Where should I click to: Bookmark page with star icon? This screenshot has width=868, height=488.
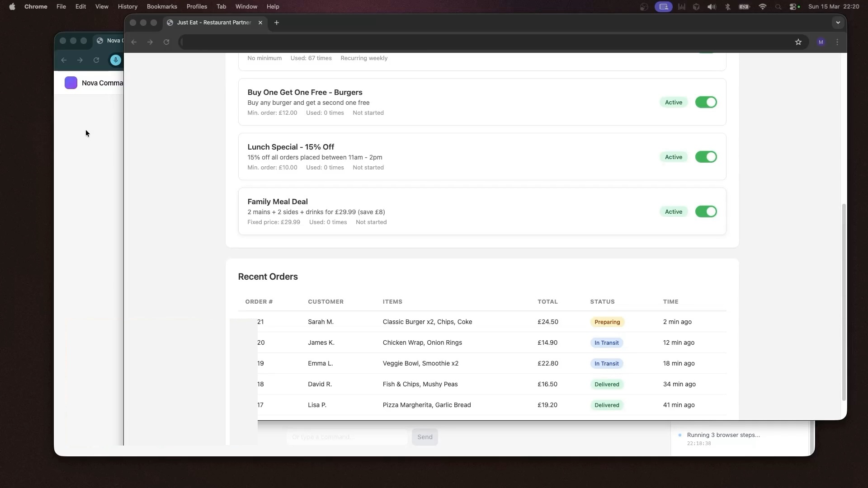click(798, 42)
